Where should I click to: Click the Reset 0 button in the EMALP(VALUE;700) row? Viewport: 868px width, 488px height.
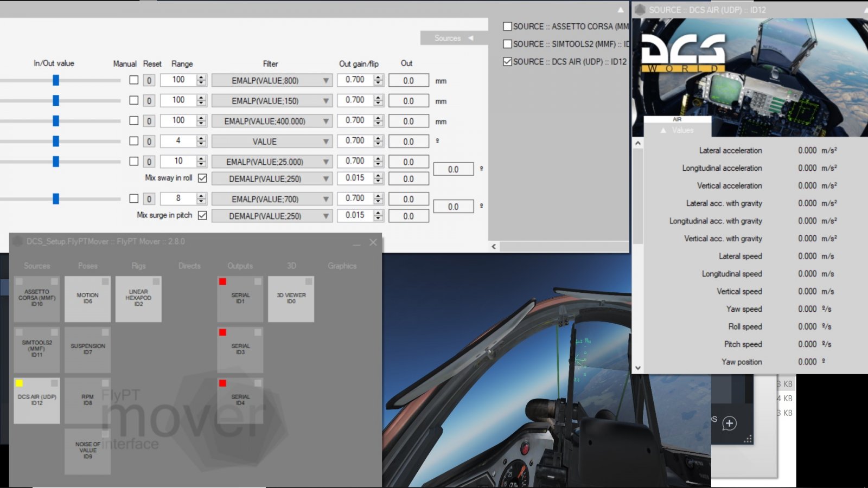149,200
